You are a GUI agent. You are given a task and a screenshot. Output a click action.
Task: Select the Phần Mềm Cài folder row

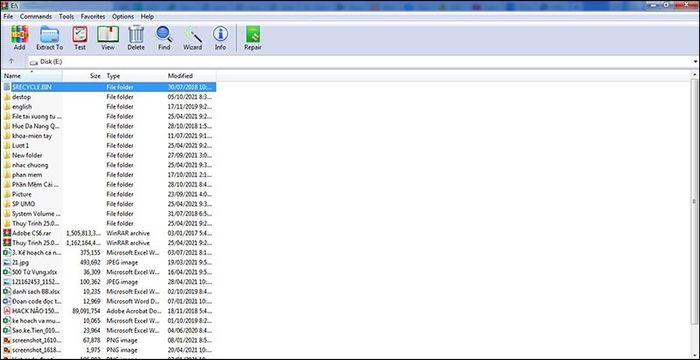109,184
